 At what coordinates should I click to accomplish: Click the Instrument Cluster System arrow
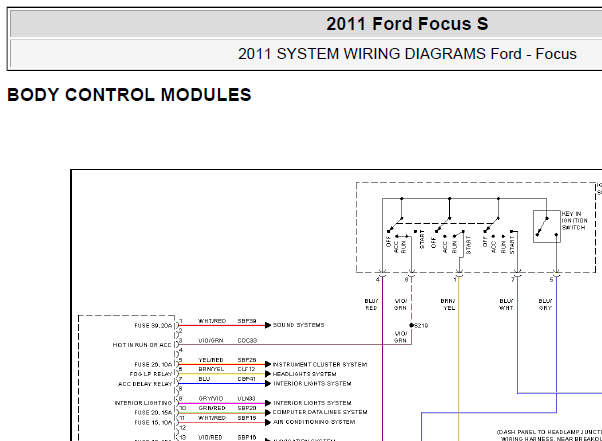(x=268, y=364)
